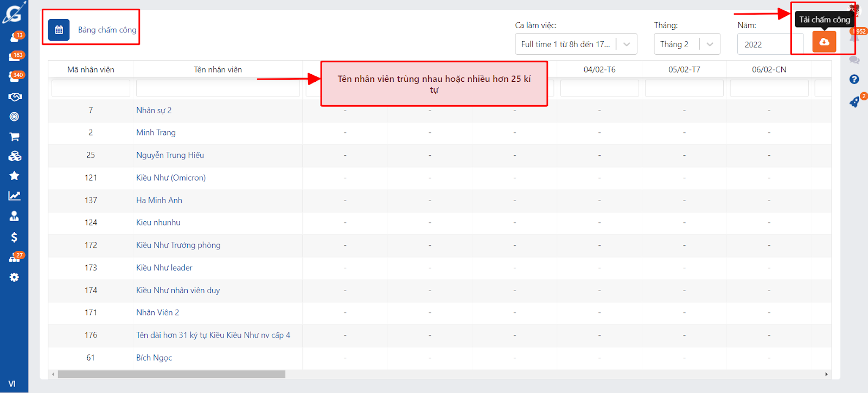Open the line chart icon in sidebar

click(15, 196)
